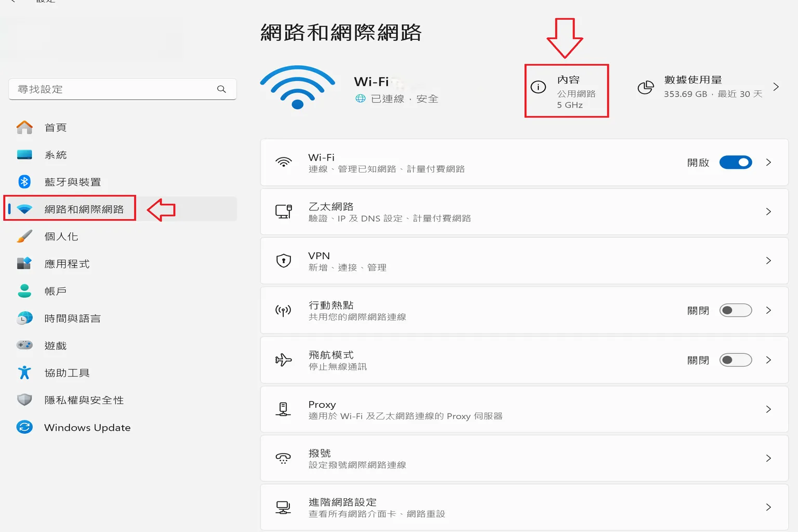
Task: Click the Windows Update sync icon
Action: (x=24, y=427)
